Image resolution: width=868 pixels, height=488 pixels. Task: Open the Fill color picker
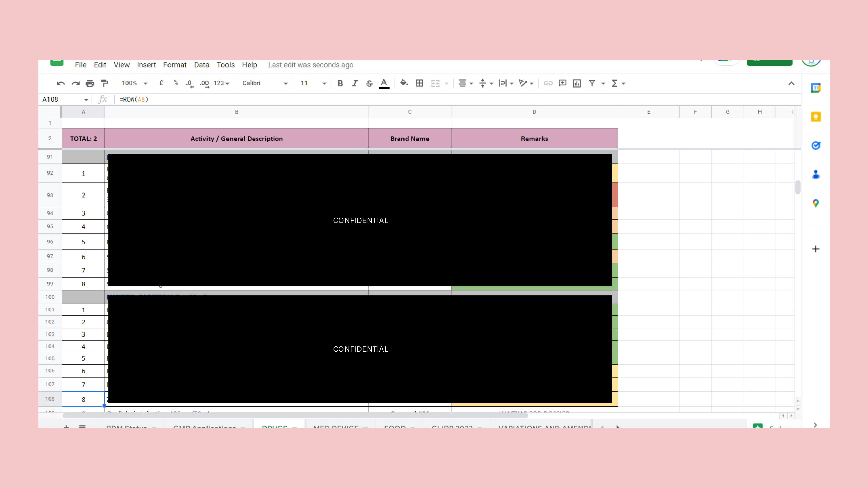[x=403, y=83]
